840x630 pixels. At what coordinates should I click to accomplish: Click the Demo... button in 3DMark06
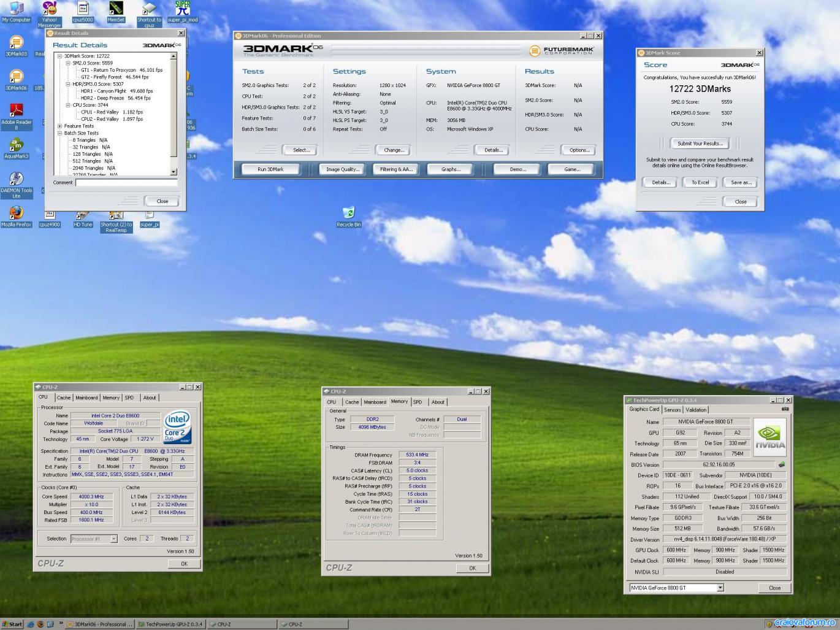click(x=517, y=169)
